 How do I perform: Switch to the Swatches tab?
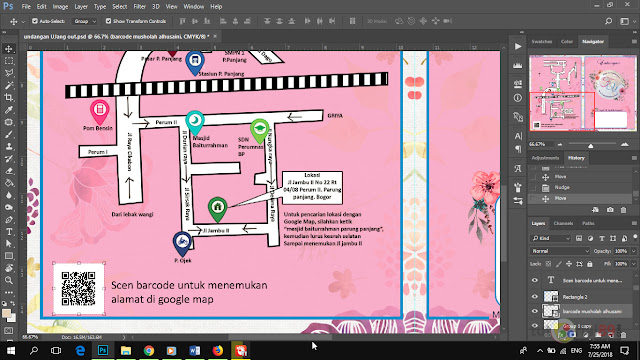(x=542, y=41)
